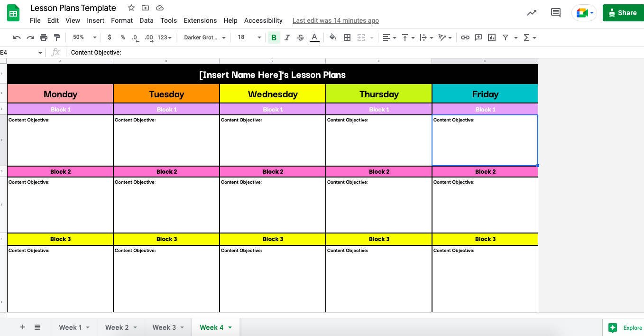Screen dimensions: 644x336
Task: Open version history via the last edit link
Action: coord(335,20)
